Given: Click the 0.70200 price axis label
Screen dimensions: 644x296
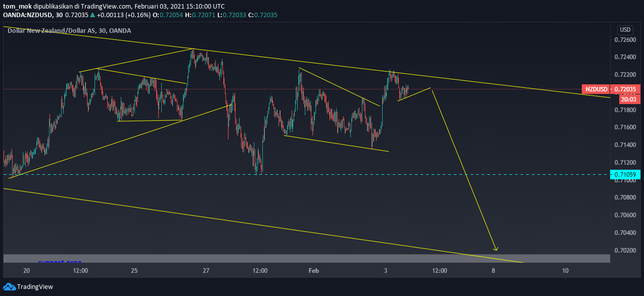Looking at the screenshot, I should click(625, 251).
